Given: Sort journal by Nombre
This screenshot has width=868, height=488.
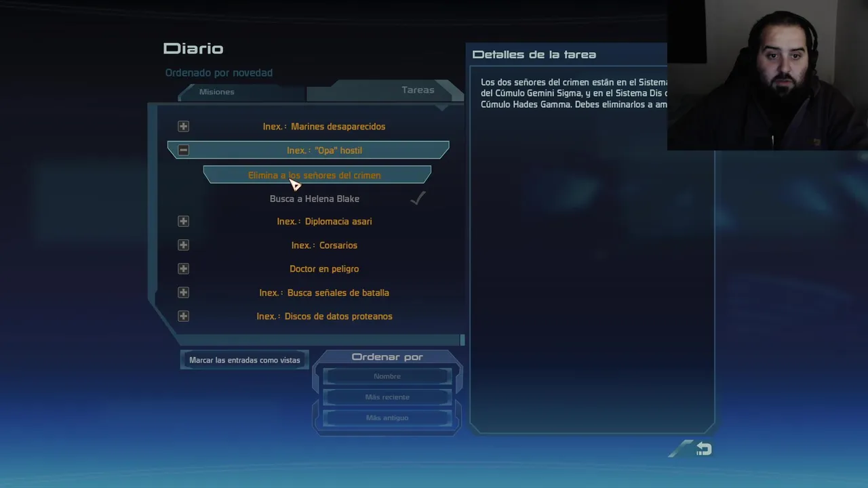Looking at the screenshot, I should tap(387, 376).
